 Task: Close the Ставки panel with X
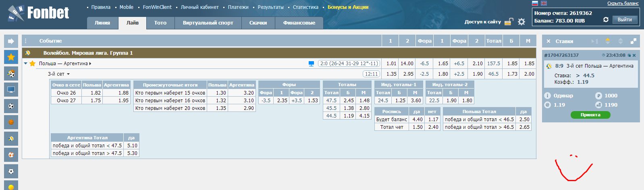[548, 41]
